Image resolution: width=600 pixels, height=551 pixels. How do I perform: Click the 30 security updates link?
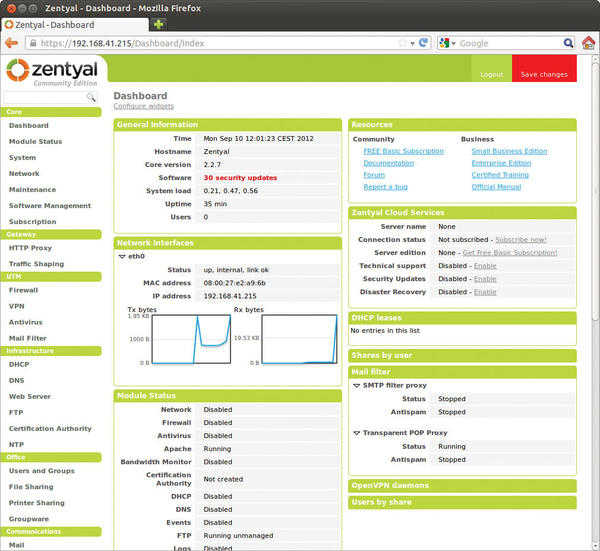click(x=240, y=178)
